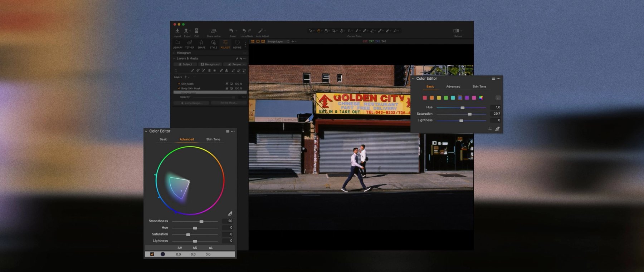Click the Reset adjustments icon
Viewport: 644px width, 272px height.
click(x=231, y=31)
